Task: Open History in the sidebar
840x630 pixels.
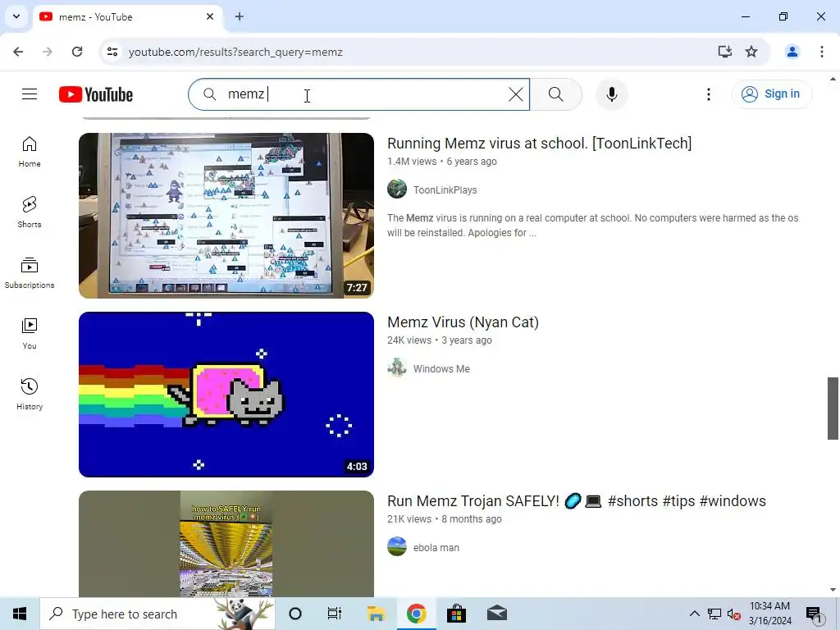Action: pyautogui.click(x=30, y=395)
